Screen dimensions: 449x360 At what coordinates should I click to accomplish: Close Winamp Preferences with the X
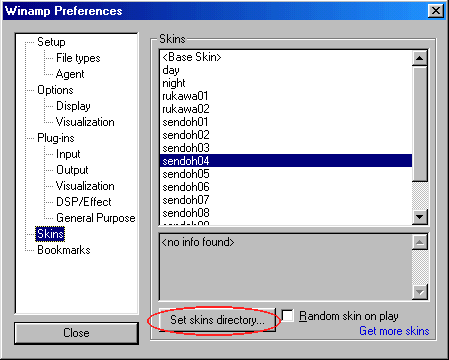tap(436, 11)
